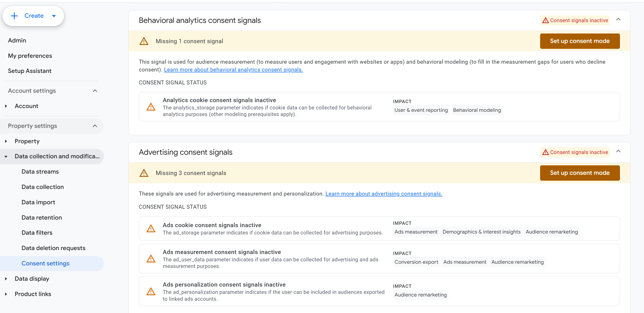The width and height of the screenshot is (644, 313).
Task: Open the Admin menu item
Action: [17, 40]
